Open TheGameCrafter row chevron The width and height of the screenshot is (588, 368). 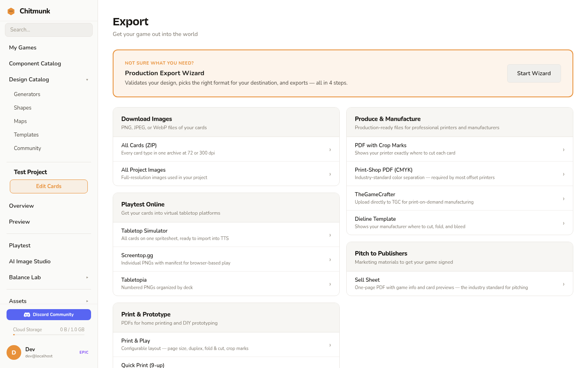pos(563,199)
